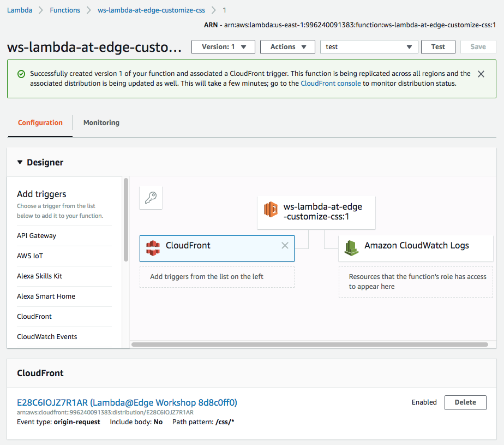Viewport: 504px width, 445px height.
Task: Click the trigger list vertical scrollbar
Action: (126, 219)
